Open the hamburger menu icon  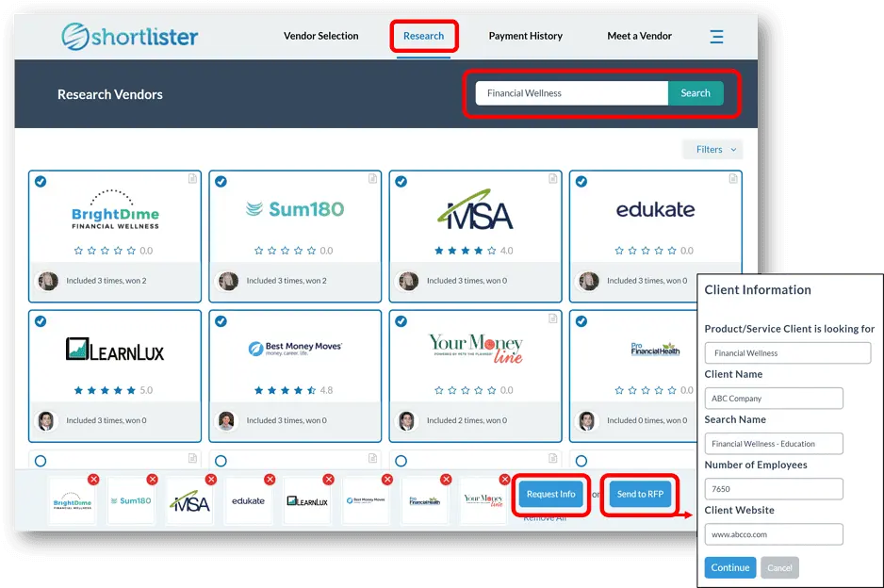(x=716, y=37)
